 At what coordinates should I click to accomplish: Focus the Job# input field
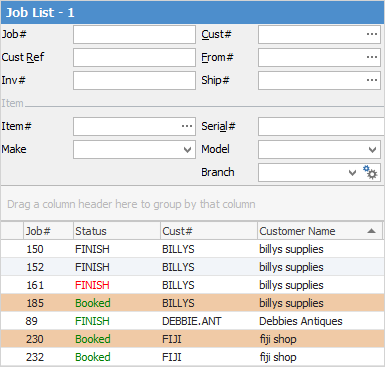coord(134,34)
